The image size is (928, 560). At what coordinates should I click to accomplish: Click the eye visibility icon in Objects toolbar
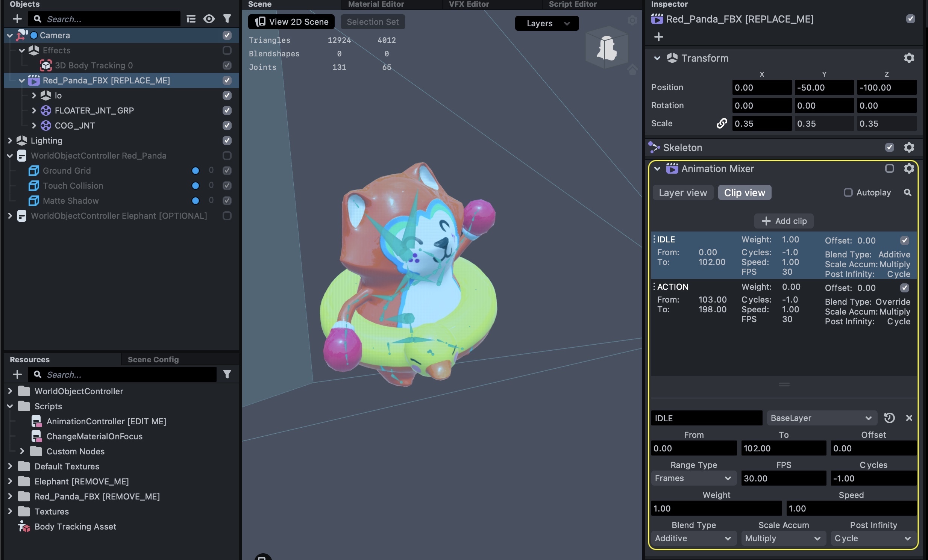[209, 19]
